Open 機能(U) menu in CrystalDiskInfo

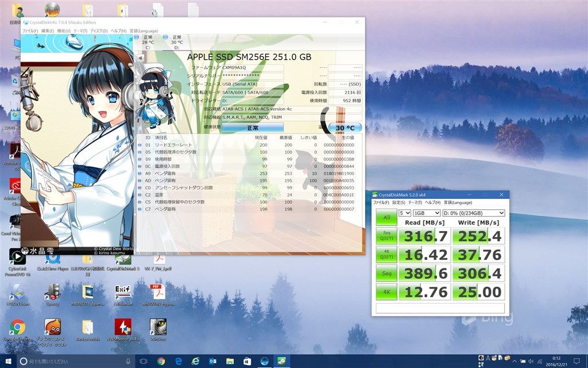pyautogui.click(x=63, y=31)
